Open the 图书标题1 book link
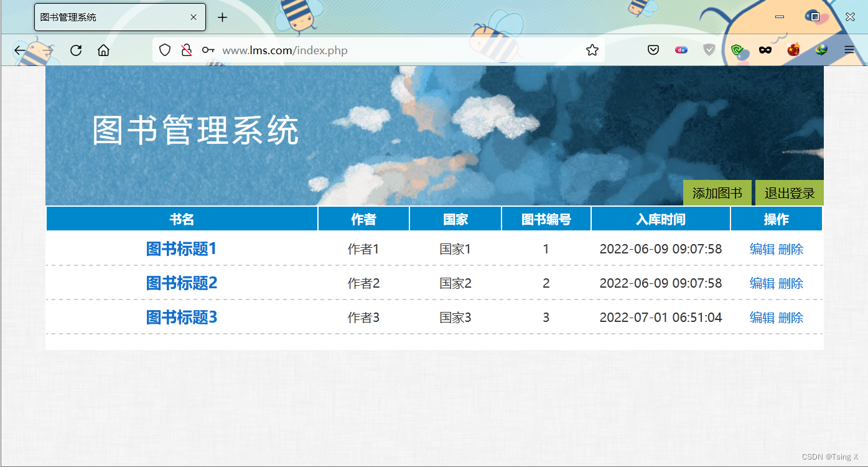The width and height of the screenshot is (868, 467). tap(182, 249)
